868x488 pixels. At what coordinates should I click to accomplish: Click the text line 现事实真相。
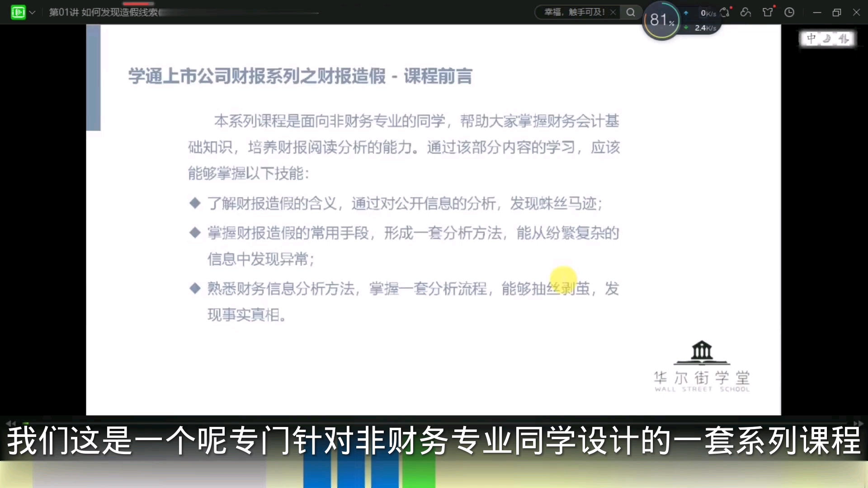247,315
